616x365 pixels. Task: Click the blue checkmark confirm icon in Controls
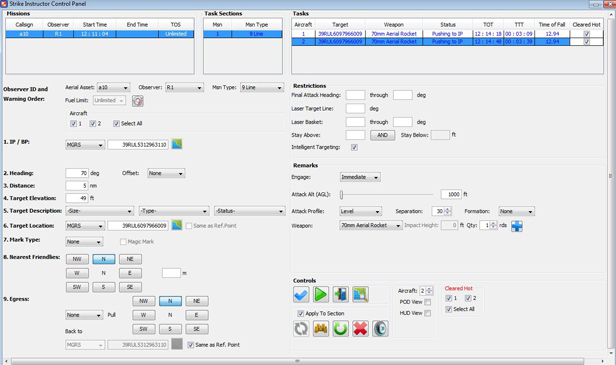pyautogui.click(x=301, y=294)
